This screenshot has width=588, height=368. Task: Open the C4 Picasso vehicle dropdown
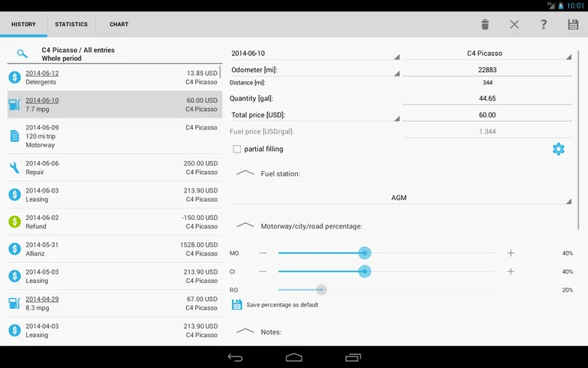(x=487, y=54)
